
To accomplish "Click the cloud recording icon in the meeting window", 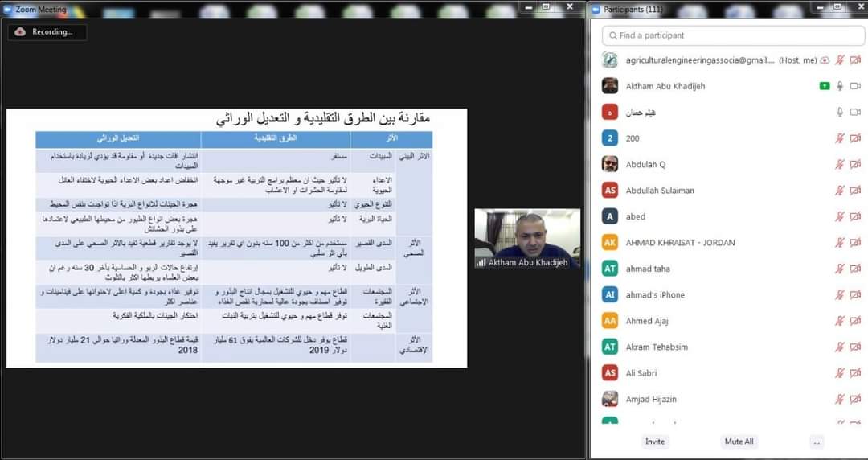I will 20,31.
